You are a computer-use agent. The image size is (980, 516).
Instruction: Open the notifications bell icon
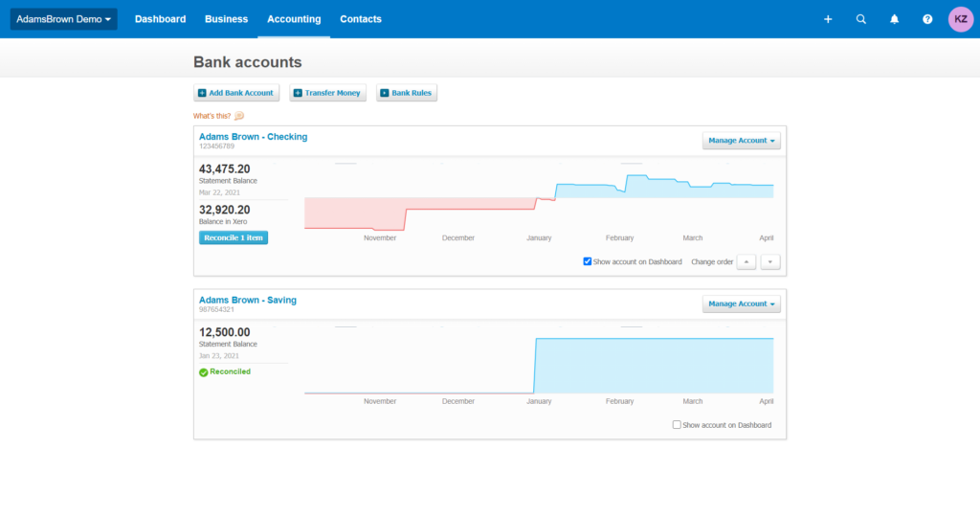pyautogui.click(x=895, y=19)
